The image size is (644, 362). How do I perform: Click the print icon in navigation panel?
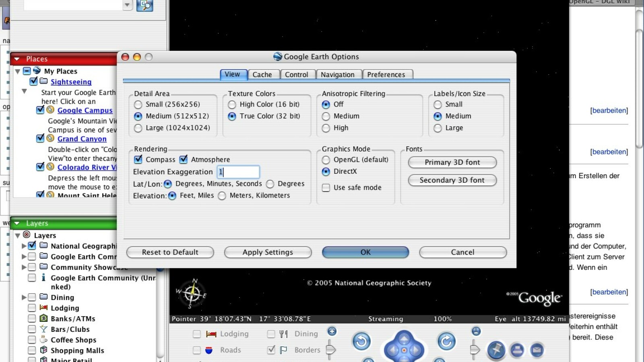[x=517, y=350]
